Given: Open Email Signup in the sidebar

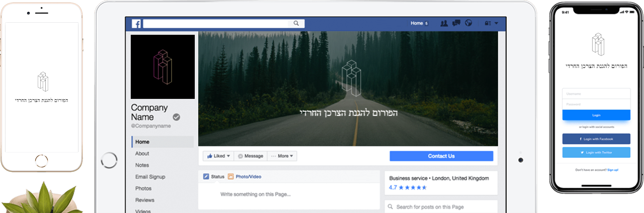Looking at the screenshot, I should coord(150,177).
